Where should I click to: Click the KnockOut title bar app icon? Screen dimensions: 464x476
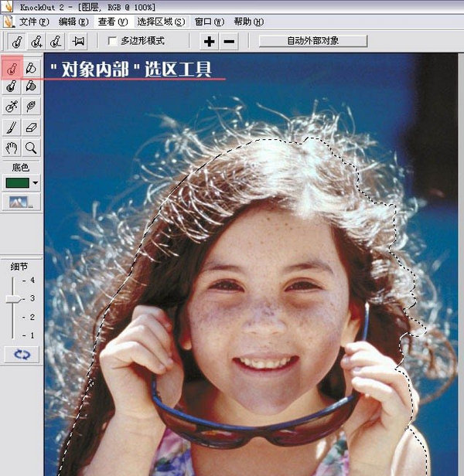click(x=7, y=7)
